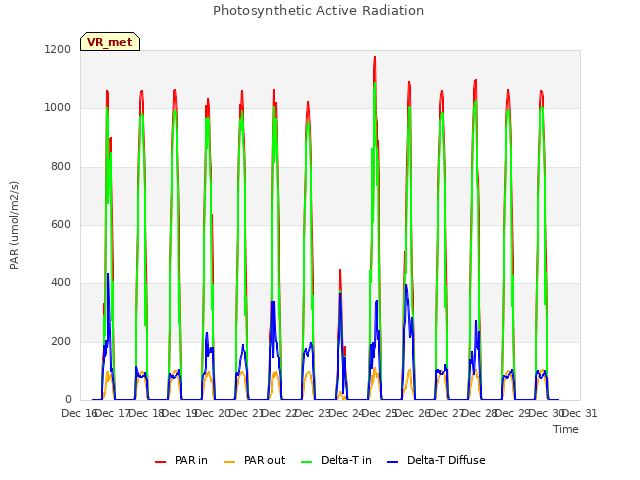This screenshot has width=640, height=480.
Task: Toggle the Delta-T in legend label
Action: pyautogui.click(x=346, y=460)
